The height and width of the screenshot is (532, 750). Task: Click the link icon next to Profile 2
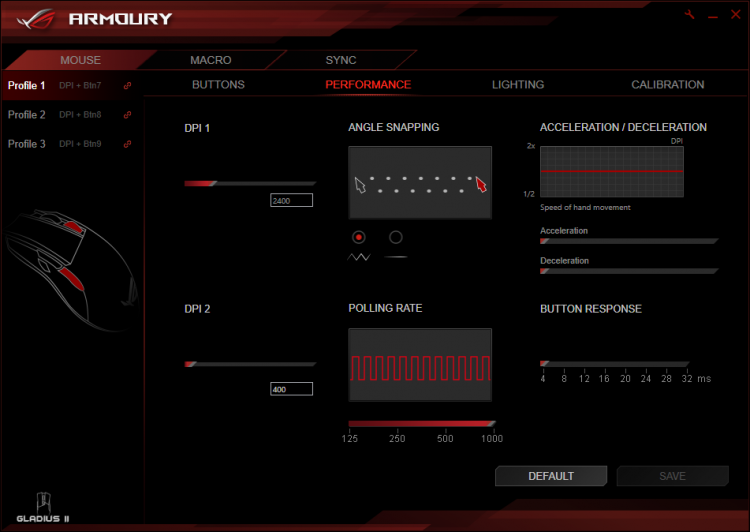point(127,115)
